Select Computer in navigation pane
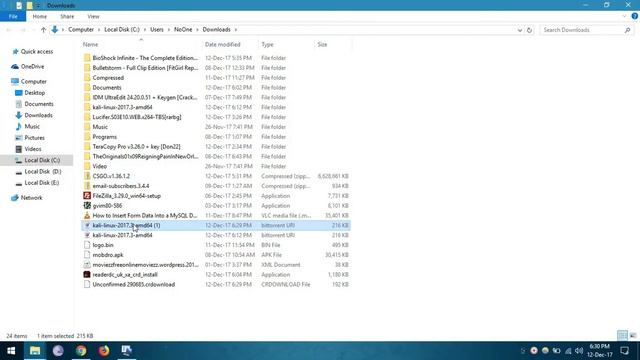This screenshot has height=360, width=640. coord(33,81)
